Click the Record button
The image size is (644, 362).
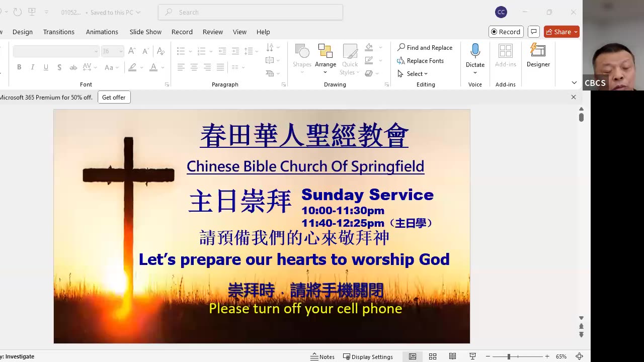[506, 32]
